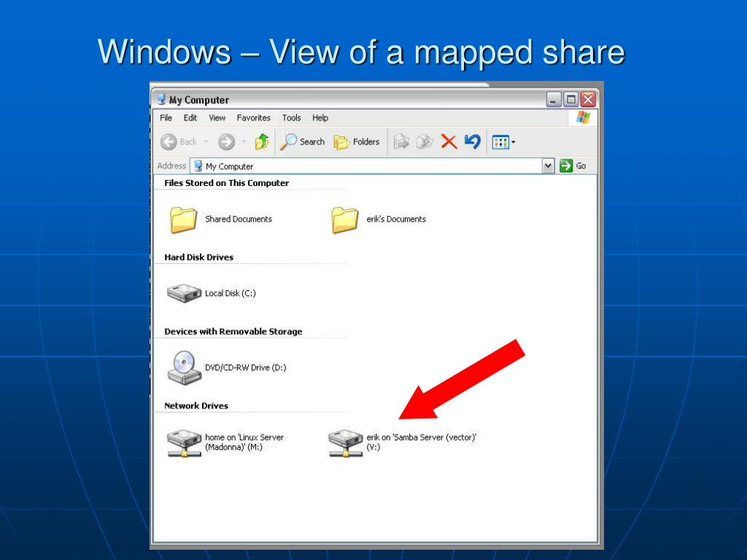Open the Forward history dropdown arrow
This screenshot has height=560, width=747.
(244, 141)
